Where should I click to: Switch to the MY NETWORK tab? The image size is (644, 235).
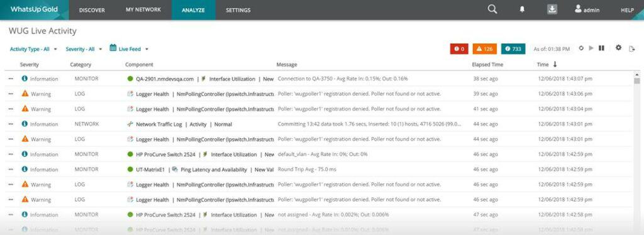point(143,10)
